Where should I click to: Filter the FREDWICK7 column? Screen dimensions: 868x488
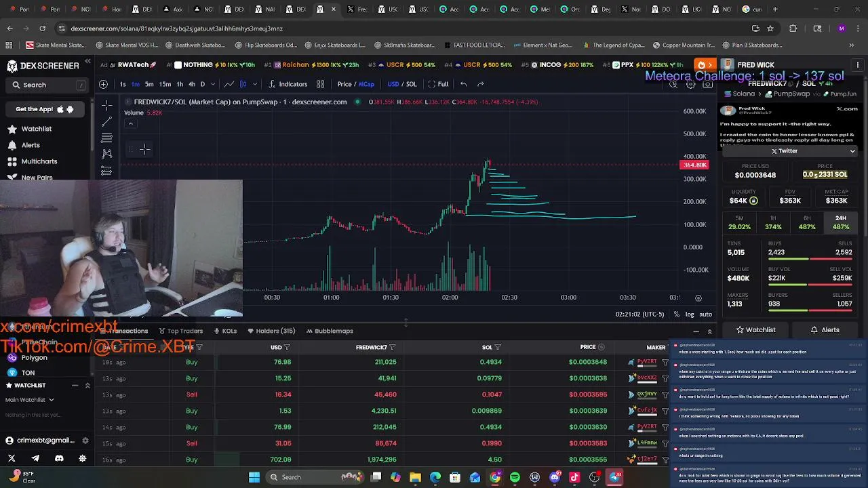(392, 347)
